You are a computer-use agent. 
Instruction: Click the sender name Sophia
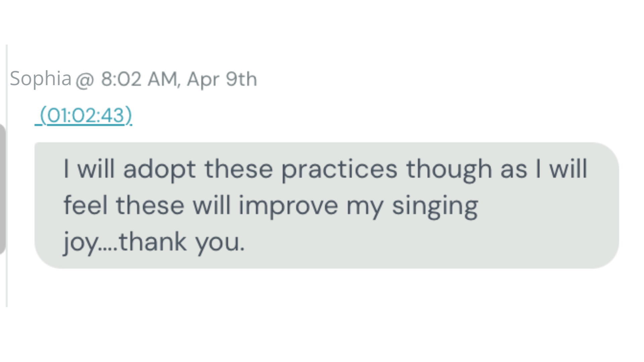tap(41, 79)
